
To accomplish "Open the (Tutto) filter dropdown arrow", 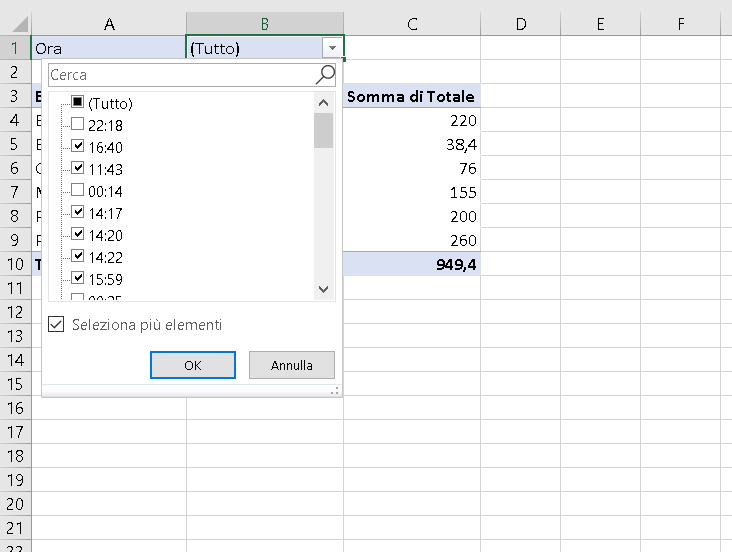I will 332,48.
